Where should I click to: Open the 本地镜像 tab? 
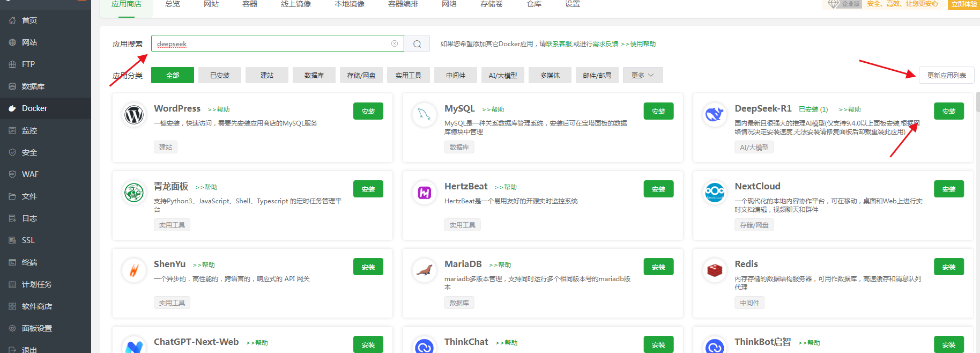click(350, 4)
